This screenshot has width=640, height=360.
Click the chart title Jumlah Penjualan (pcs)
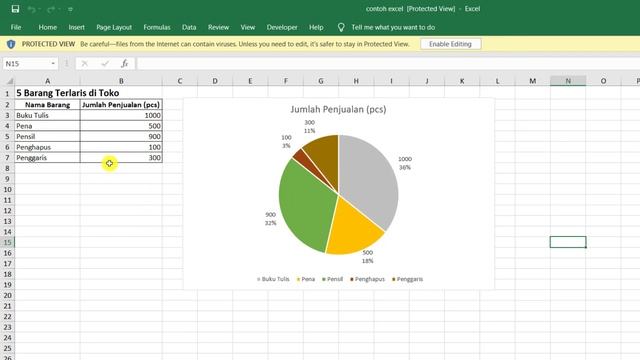click(338, 109)
